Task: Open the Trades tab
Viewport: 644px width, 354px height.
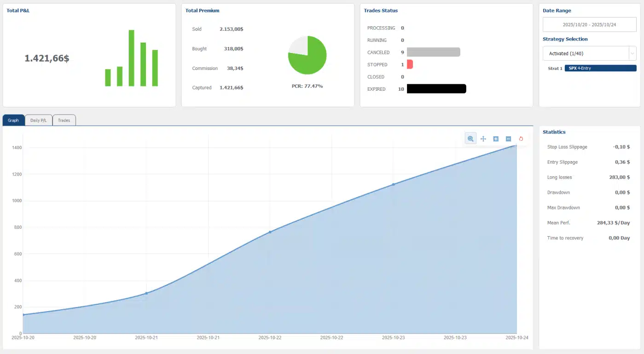Action: click(64, 120)
